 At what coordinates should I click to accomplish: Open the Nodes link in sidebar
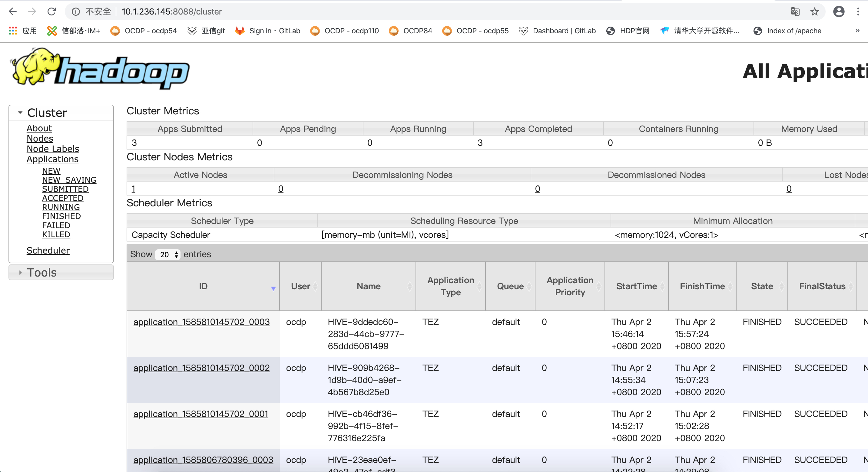(x=40, y=138)
